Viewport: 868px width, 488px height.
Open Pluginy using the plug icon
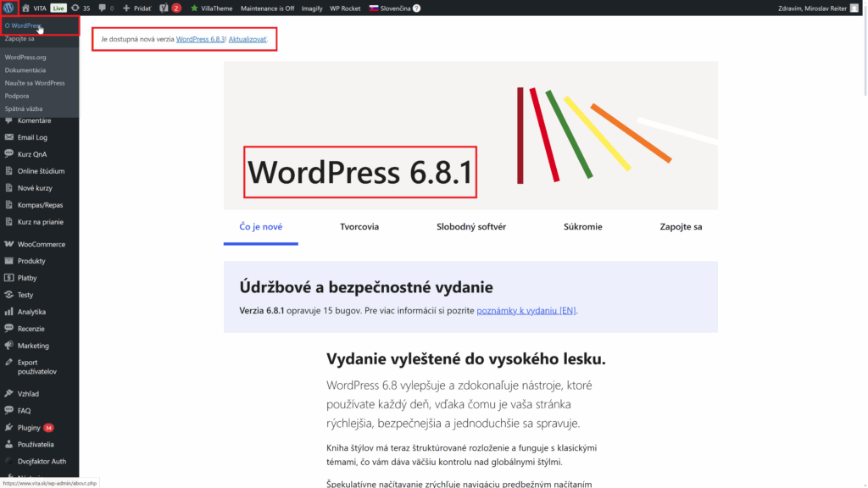[x=9, y=427]
